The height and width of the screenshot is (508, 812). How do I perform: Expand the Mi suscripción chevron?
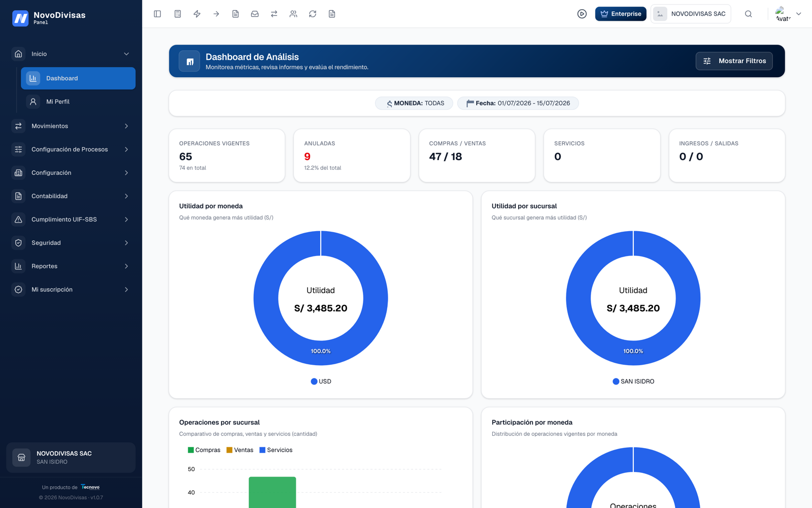[126, 290]
